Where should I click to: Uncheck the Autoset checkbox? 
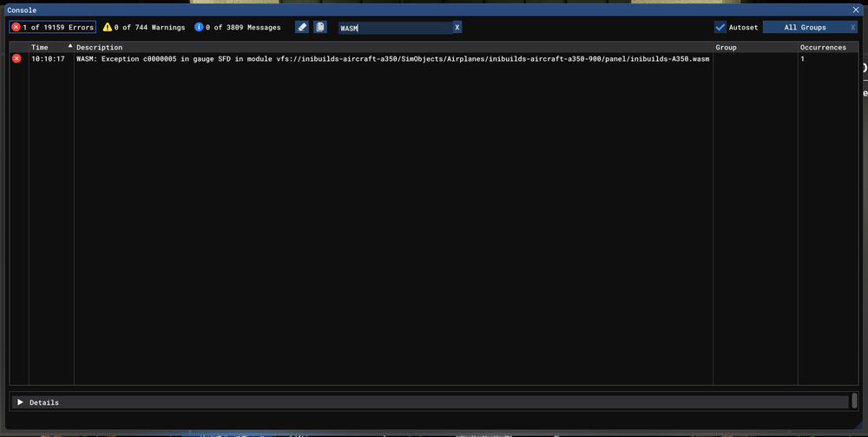(x=720, y=28)
